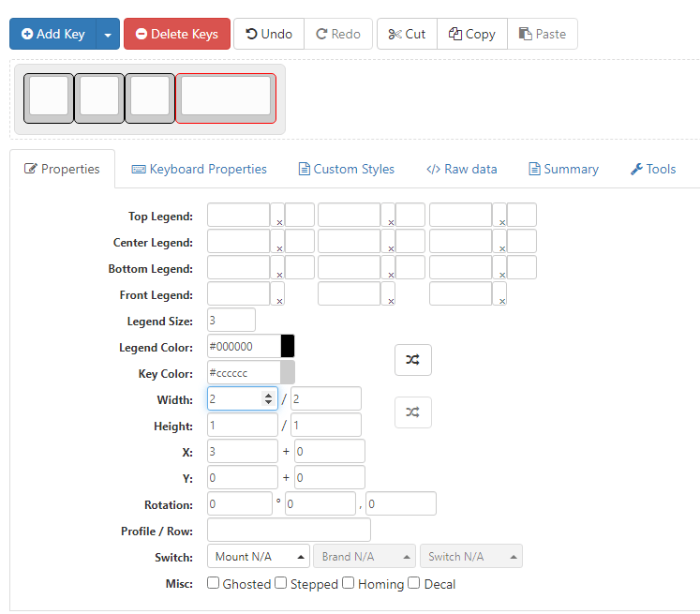Click the Y position field

243,478
